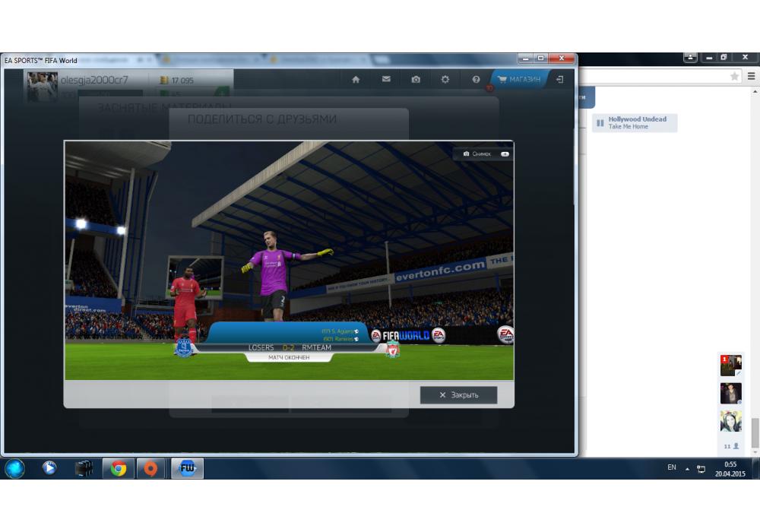Click the Windows Start orb
Screen dimensions: 760x532
(x=15, y=468)
